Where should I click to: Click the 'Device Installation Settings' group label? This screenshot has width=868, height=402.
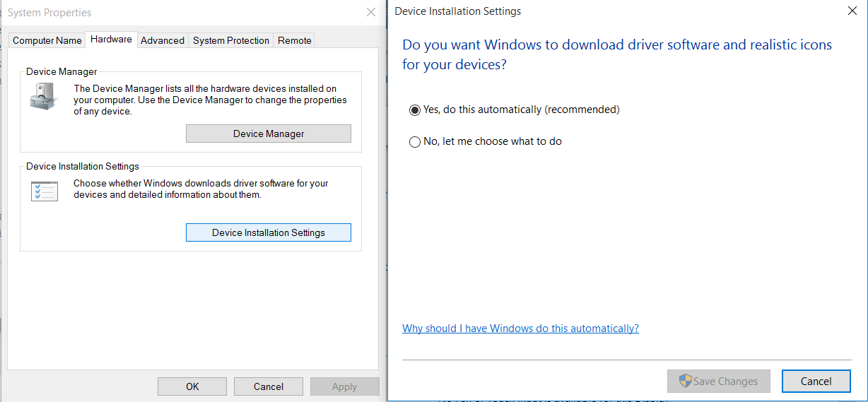click(83, 166)
